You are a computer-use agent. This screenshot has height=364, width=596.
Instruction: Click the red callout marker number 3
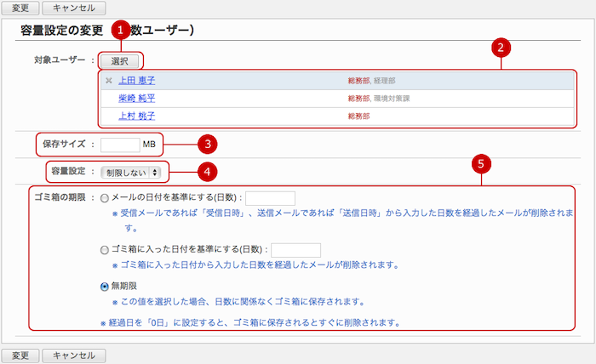[x=205, y=144]
